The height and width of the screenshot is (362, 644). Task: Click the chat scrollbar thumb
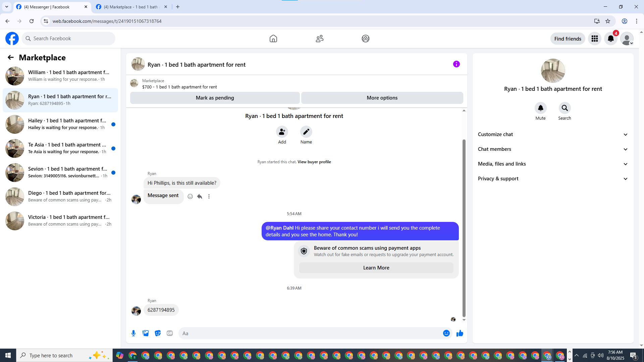click(464, 228)
